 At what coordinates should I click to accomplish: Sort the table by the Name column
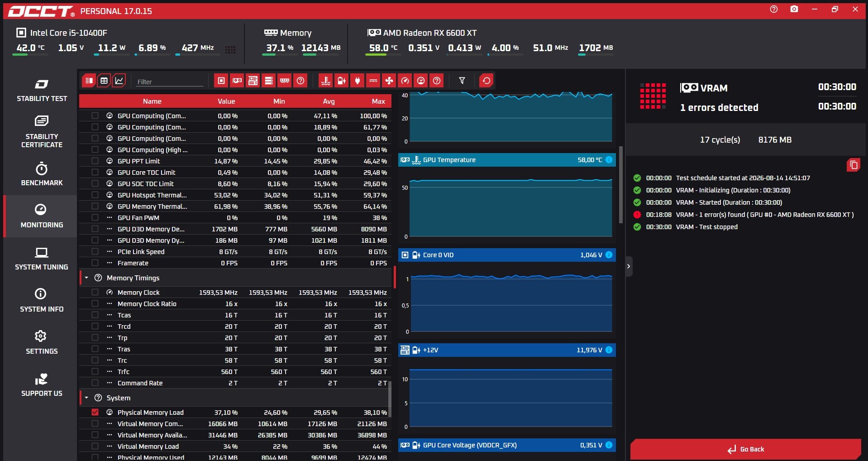(152, 101)
